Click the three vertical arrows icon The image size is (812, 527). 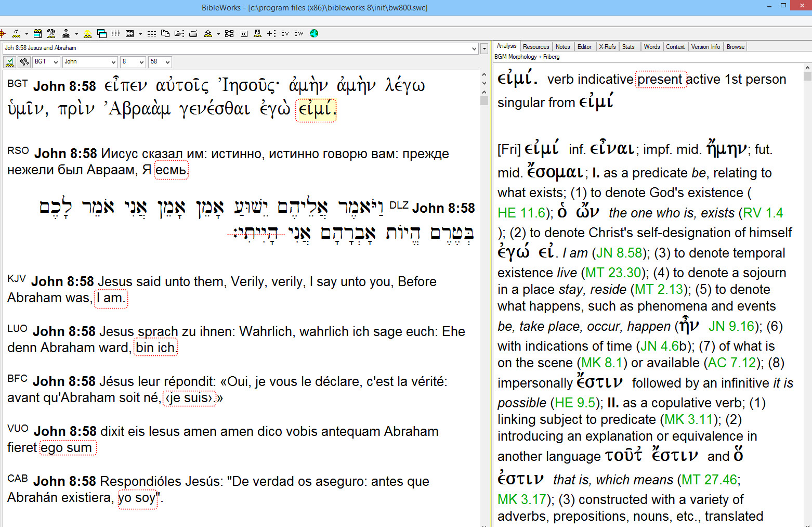(115, 34)
